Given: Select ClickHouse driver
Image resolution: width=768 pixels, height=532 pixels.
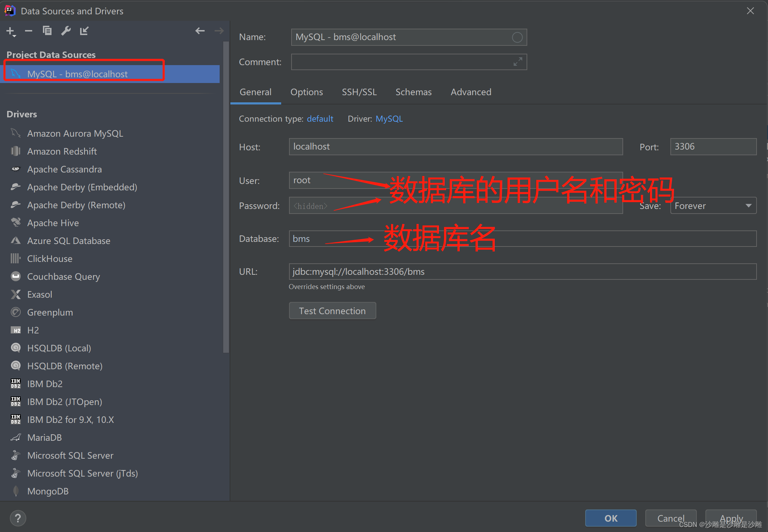Looking at the screenshot, I should [x=110, y=259].
